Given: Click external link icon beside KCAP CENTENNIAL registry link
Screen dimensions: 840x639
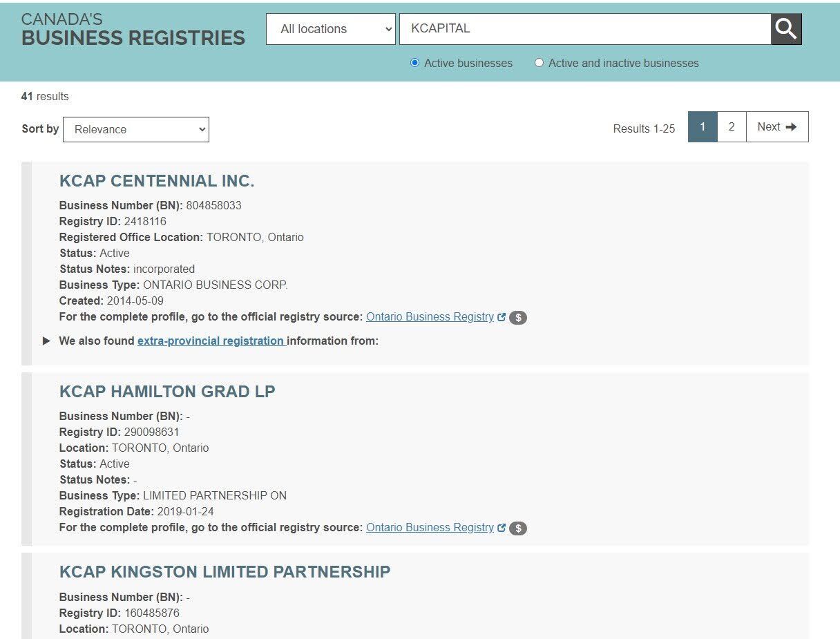Looking at the screenshot, I should [x=502, y=317].
